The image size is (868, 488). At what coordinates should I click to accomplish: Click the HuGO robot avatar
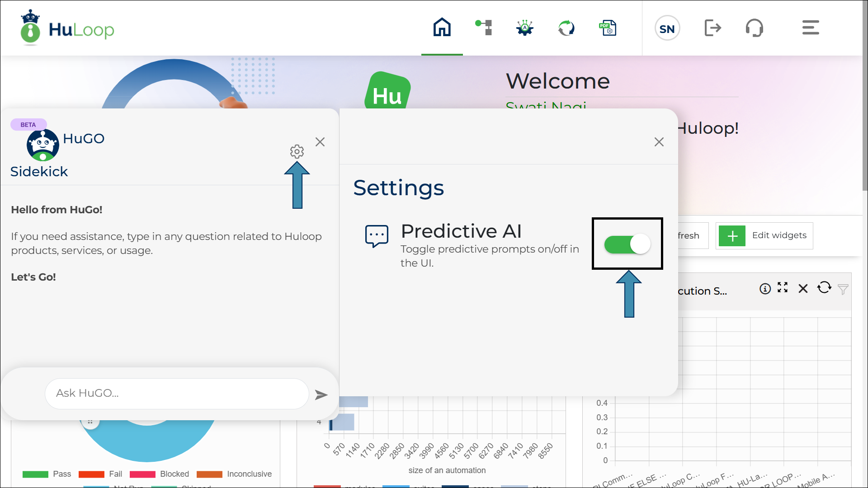click(x=42, y=145)
